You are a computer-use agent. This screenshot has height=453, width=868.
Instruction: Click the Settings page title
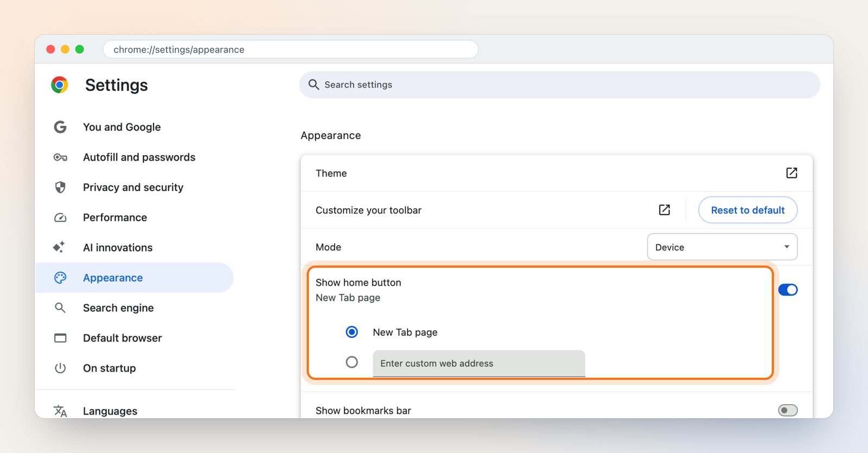pyautogui.click(x=116, y=85)
